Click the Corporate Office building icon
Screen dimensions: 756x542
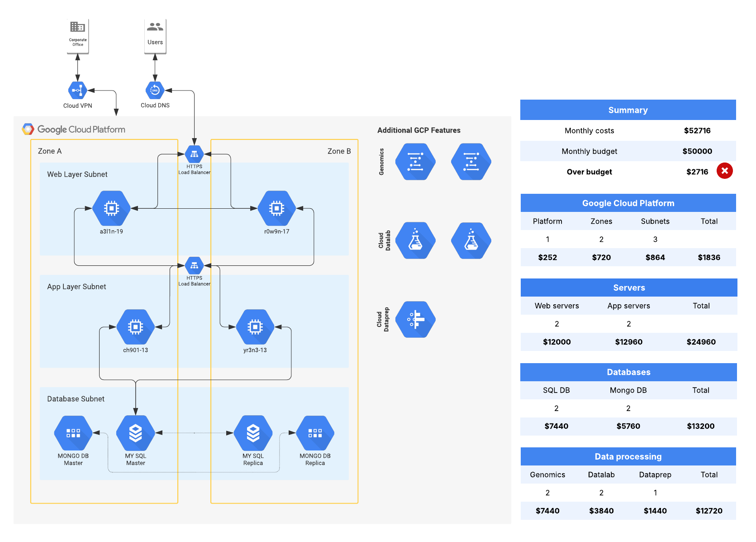point(77,27)
